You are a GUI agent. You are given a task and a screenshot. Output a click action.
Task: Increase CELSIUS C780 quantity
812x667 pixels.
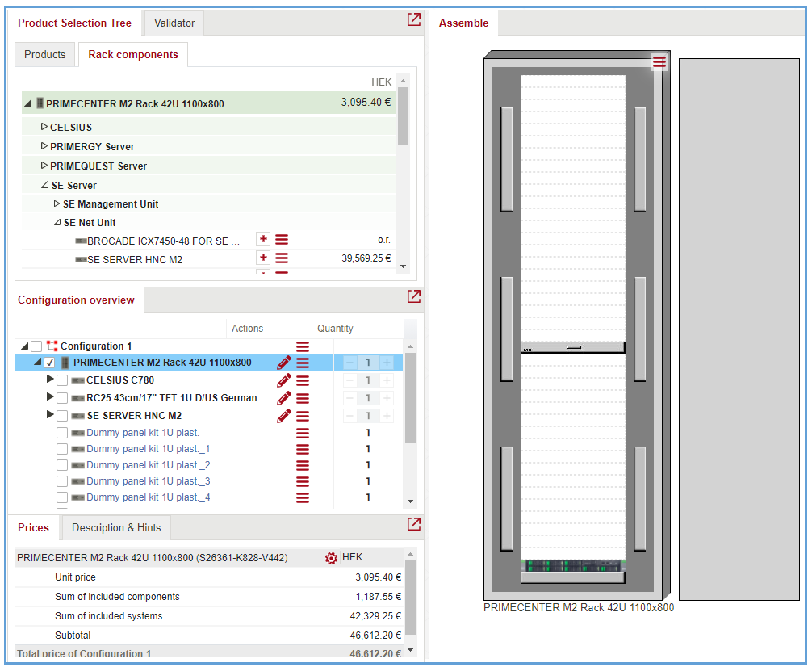(x=387, y=380)
